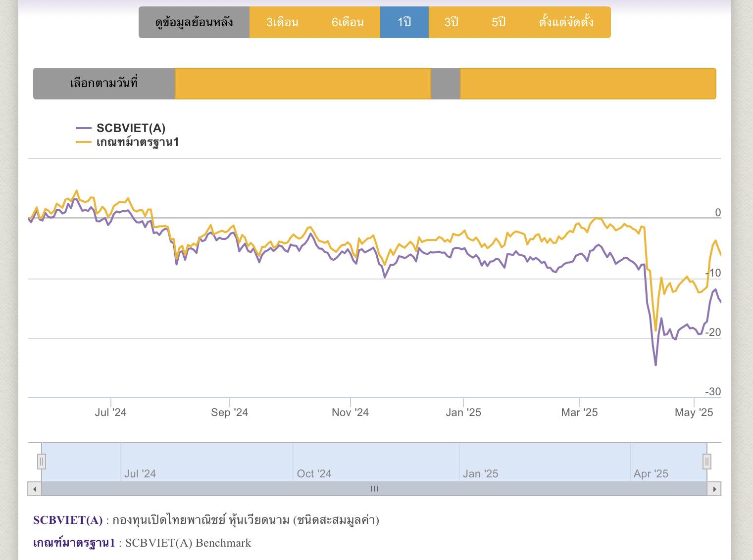Toggle เกณฑ์มาตรฐาน1 benchmark series in legend

[137, 142]
